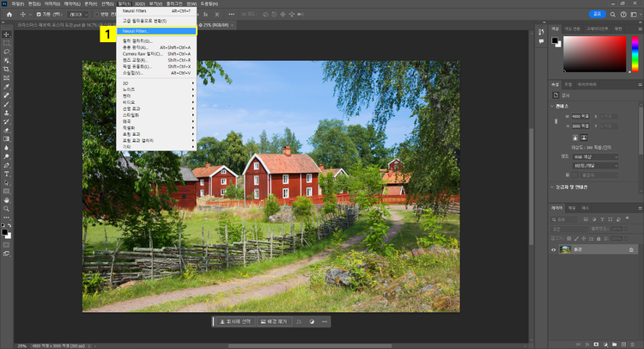The height and width of the screenshot is (349, 644).
Task: Switch to the Channels tab
Action: (572, 208)
